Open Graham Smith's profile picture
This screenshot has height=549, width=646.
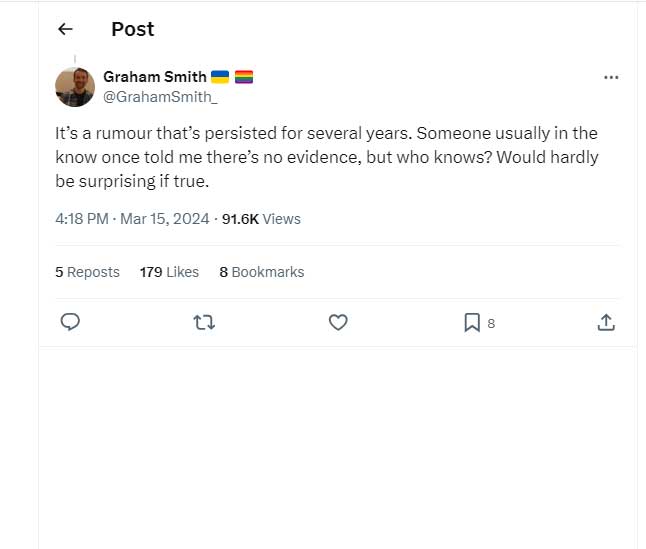click(75, 87)
